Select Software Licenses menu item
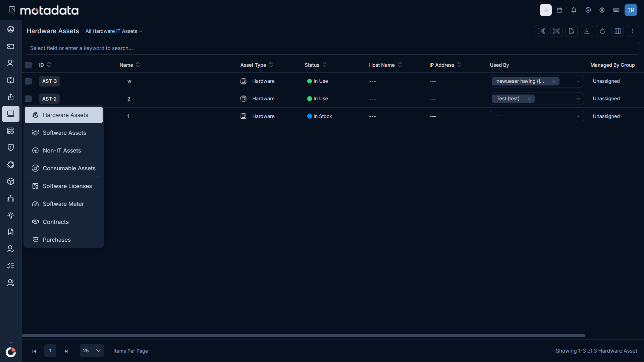 (x=64, y=186)
